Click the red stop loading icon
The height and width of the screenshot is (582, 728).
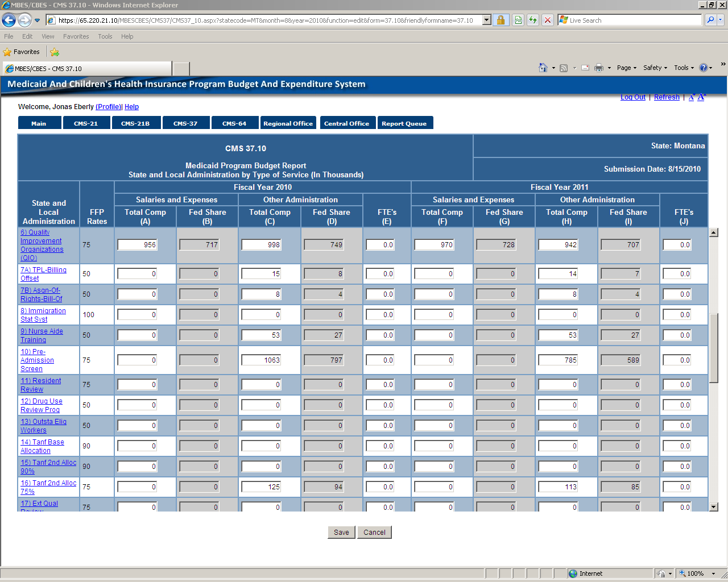pyautogui.click(x=547, y=20)
